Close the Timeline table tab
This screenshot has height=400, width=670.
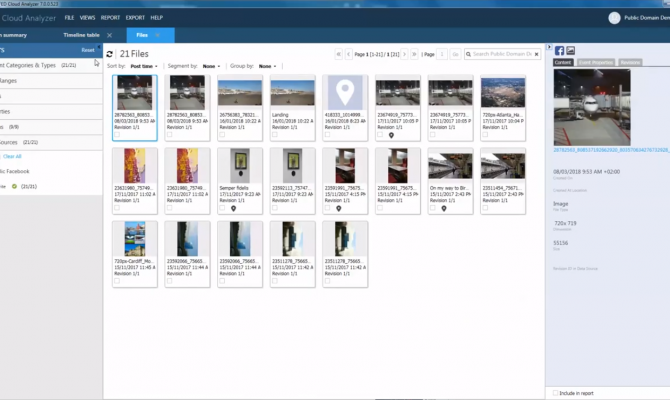[109, 35]
